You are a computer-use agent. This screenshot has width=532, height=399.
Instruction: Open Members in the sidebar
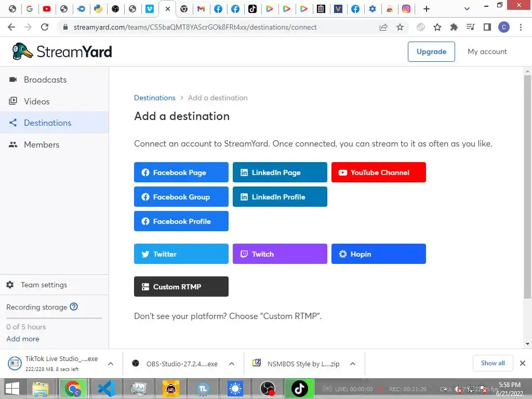click(x=54, y=144)
